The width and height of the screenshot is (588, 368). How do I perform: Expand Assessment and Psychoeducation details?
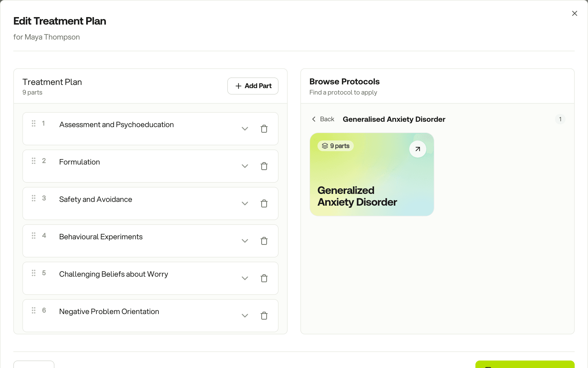pos(245,129)
